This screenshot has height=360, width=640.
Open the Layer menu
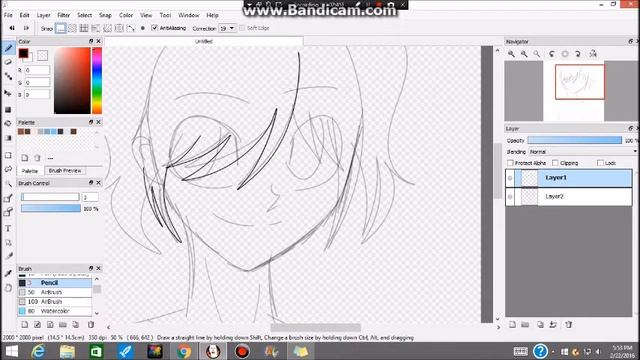click(43, 15)
